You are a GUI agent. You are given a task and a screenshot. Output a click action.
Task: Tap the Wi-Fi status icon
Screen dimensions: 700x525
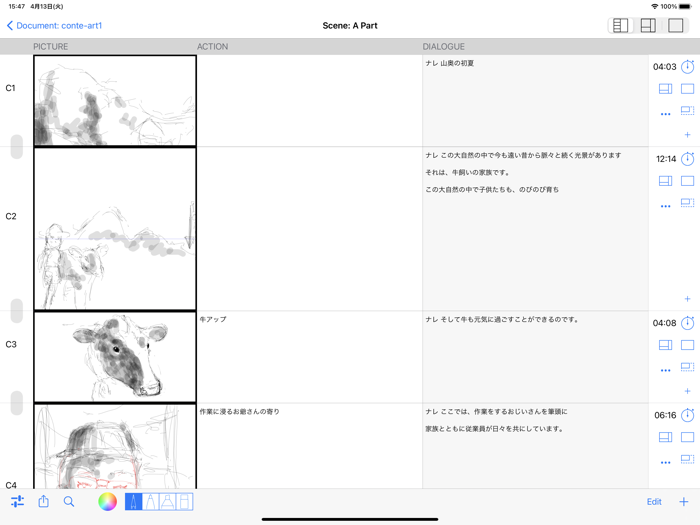pos(654,6)
